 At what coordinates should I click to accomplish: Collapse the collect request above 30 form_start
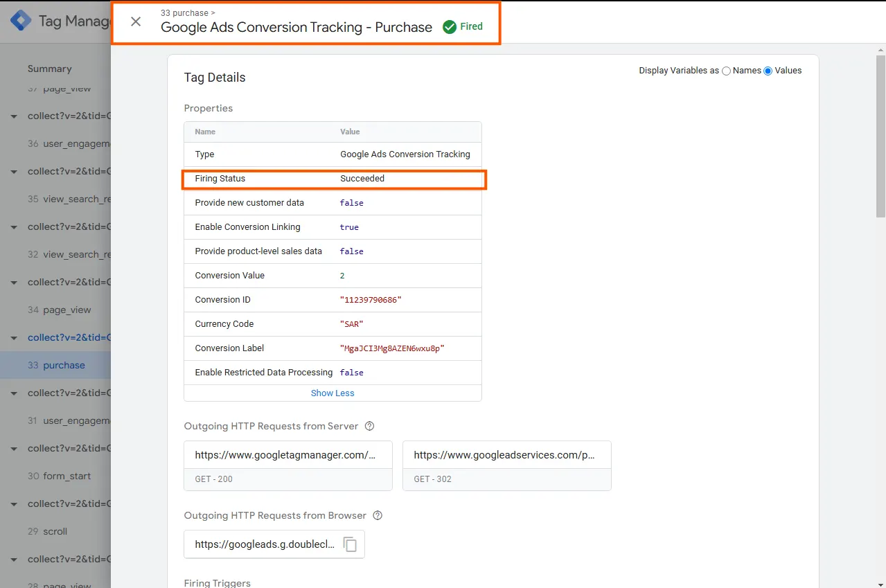pos(14,449)
